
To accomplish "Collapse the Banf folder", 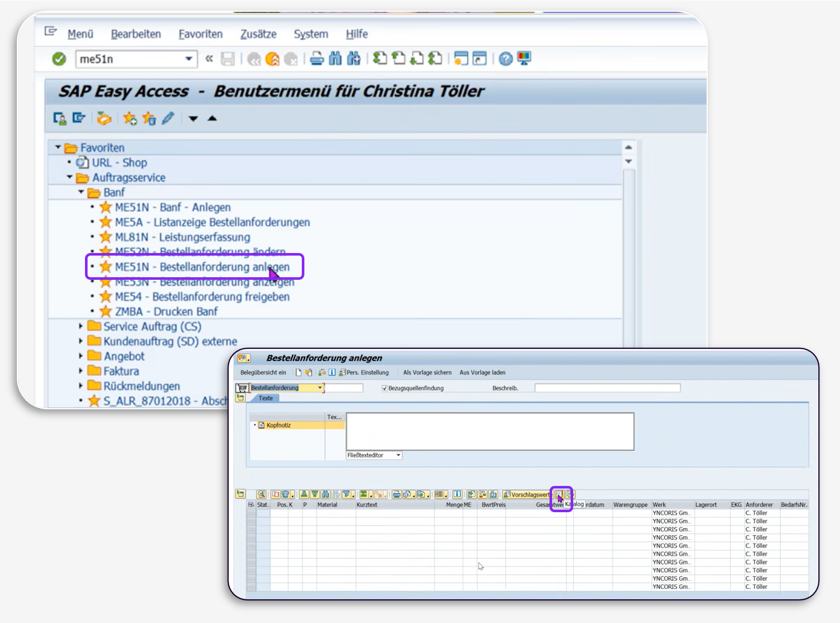I will (81, 192).
